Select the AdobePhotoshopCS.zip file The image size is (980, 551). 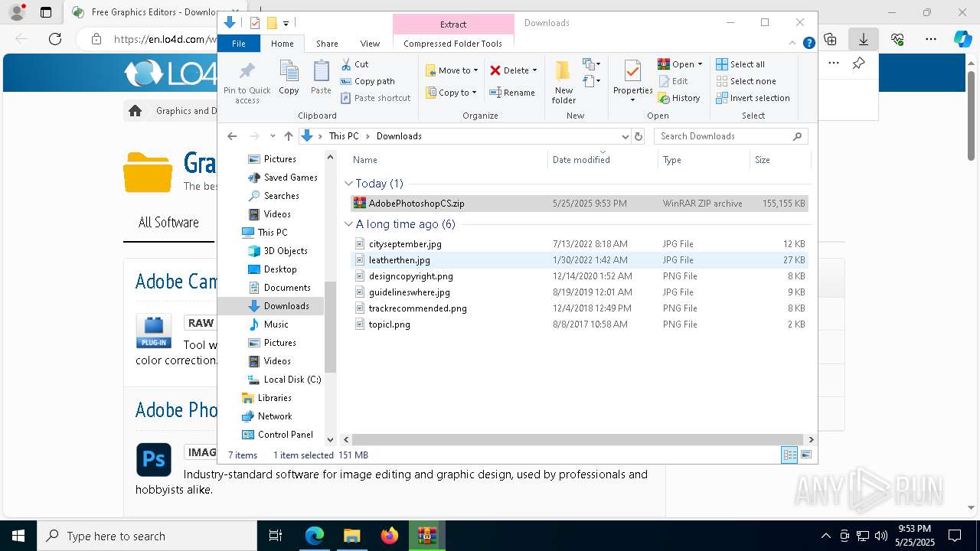click(580, 204)
